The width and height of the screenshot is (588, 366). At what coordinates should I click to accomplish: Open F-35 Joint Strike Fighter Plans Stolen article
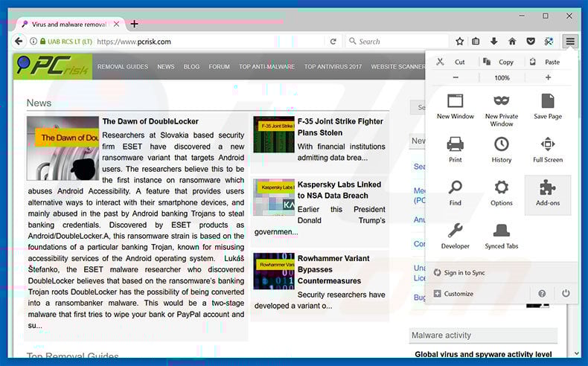pyautogui.click(x=340, y=127)
